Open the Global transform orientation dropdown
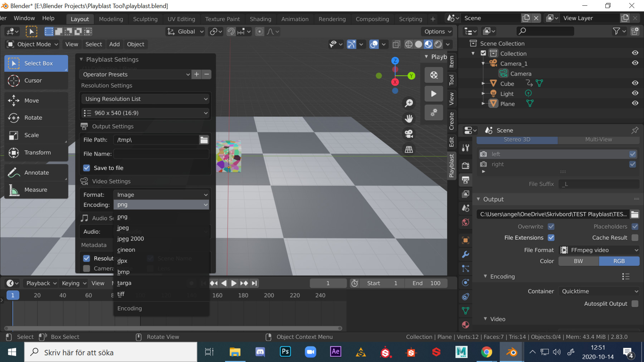Viewport: 644px width, 362px height. pyautogui.click(x=186, y=31)
